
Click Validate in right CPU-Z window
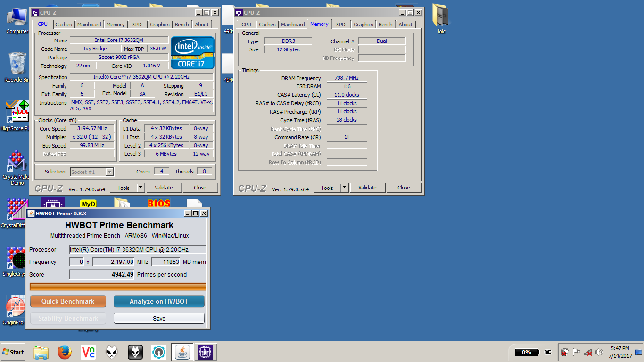tap(367, 188)
